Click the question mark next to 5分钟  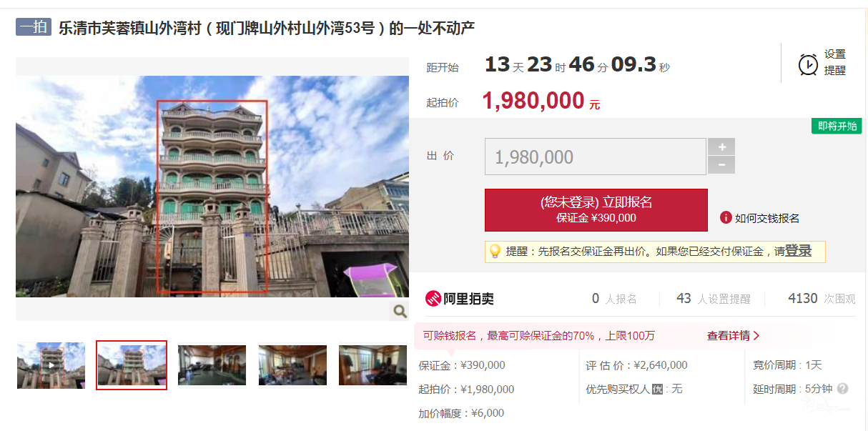click(843, 389)
